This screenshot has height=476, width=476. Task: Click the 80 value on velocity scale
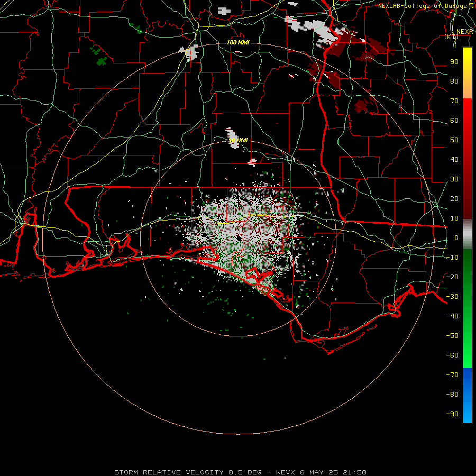454,81
